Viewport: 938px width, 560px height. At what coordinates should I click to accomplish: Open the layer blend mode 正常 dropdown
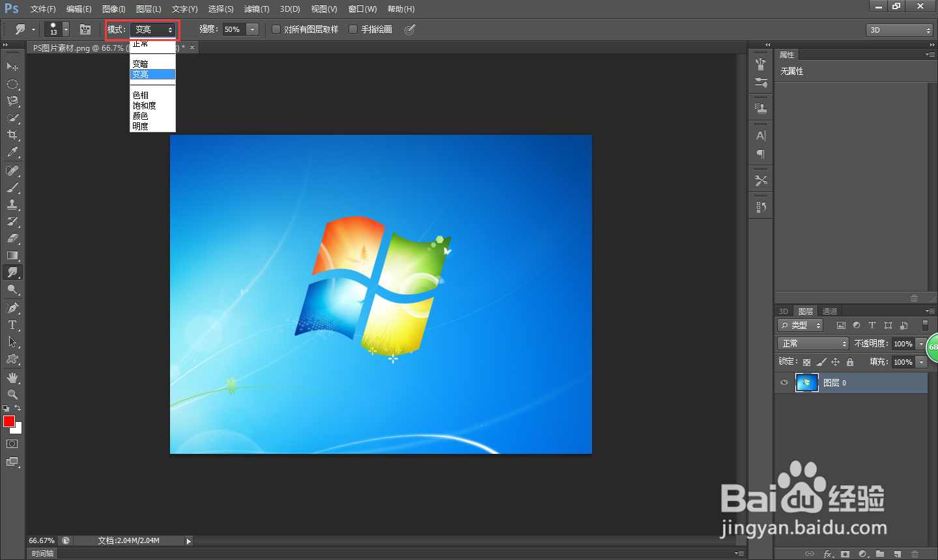click(813, 343)
